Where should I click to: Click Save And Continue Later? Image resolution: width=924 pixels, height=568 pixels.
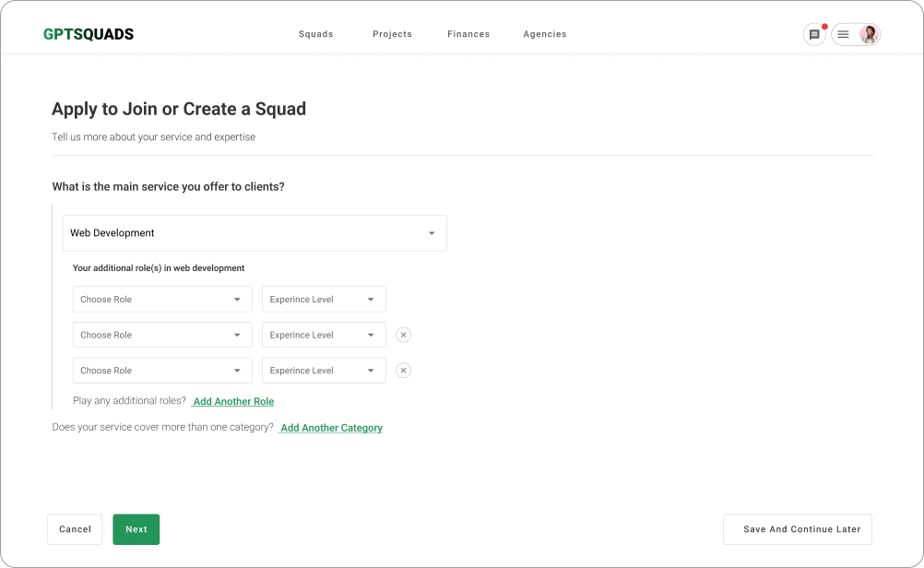(x=798, y=529)
